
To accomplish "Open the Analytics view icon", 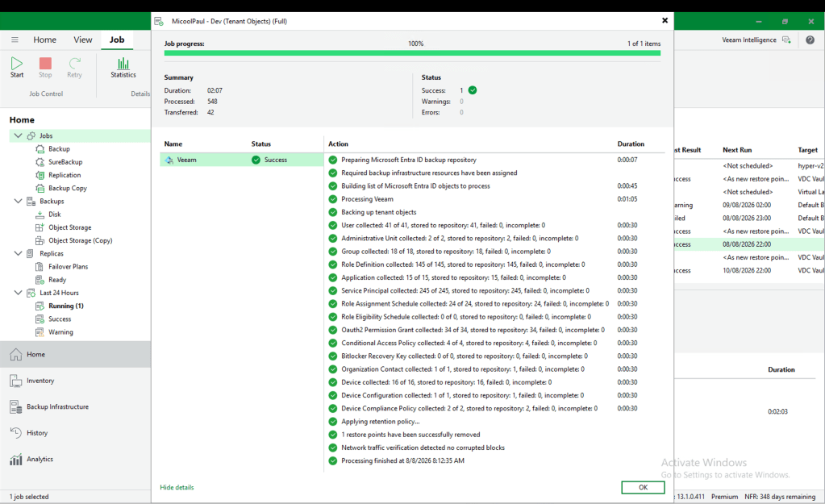I will [16, 460].
